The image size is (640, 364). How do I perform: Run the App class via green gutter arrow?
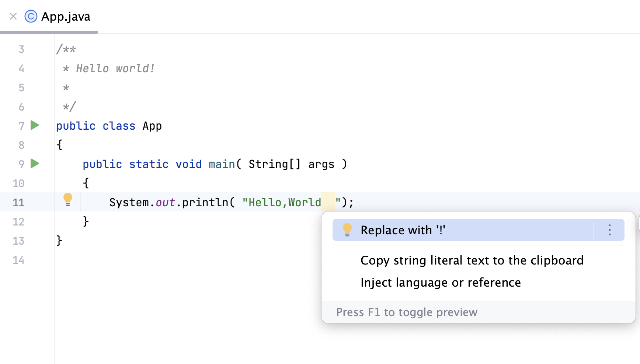pos(34,125)
